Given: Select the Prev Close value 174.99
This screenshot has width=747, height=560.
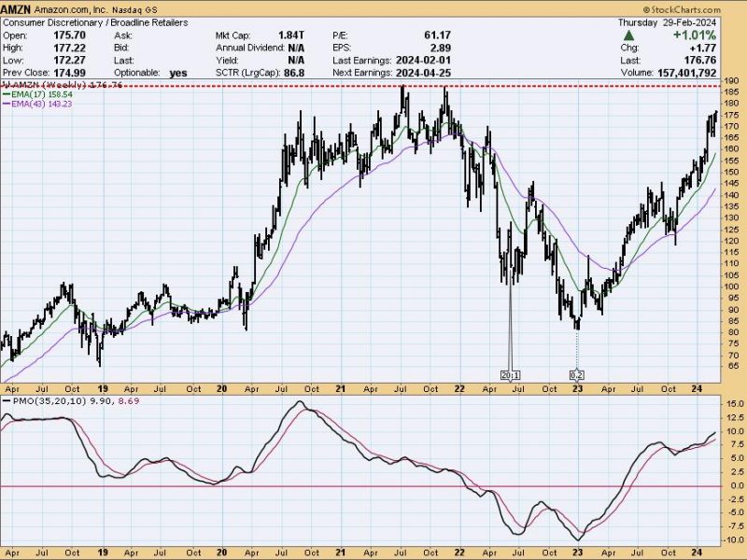Looking at the screenshot, I should click(69, 73).
